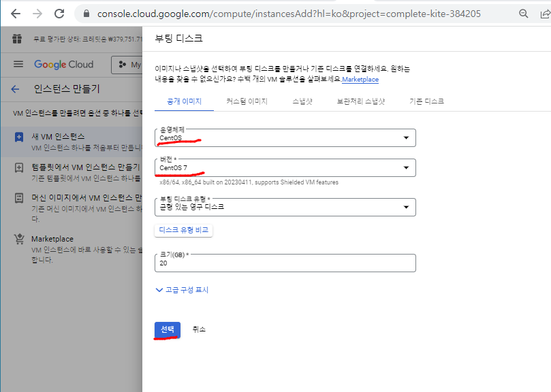Open the 버전 CentOS 7 dropdown
The width and height of the screenshot is (551, 392).
pyautogui.click(x=285, y=167)
